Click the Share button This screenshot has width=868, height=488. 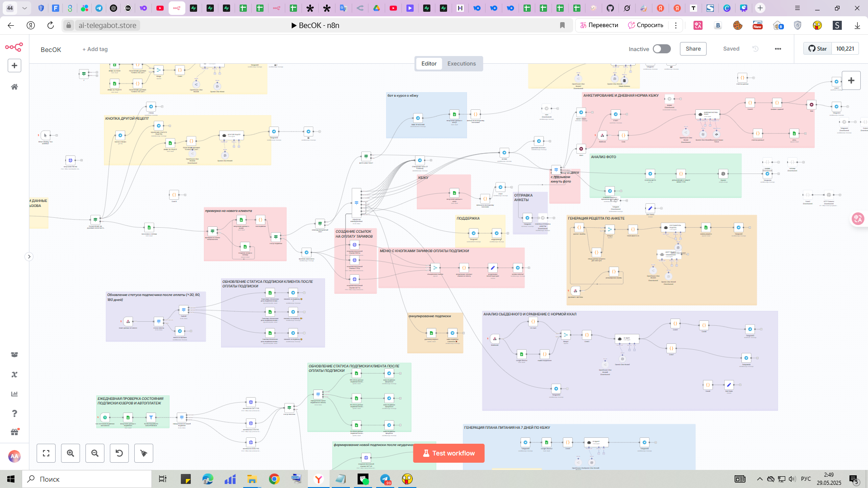[x=693, y=49]
